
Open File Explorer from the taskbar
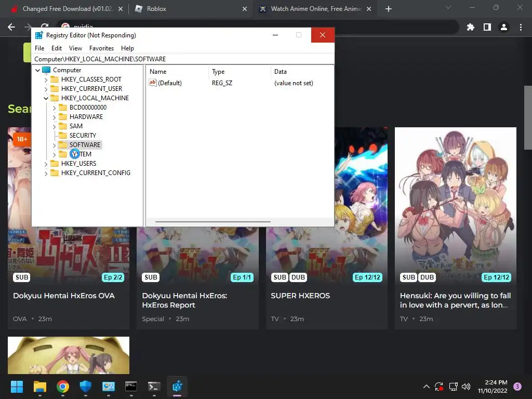pyautogui.click(x=39, y=387)
